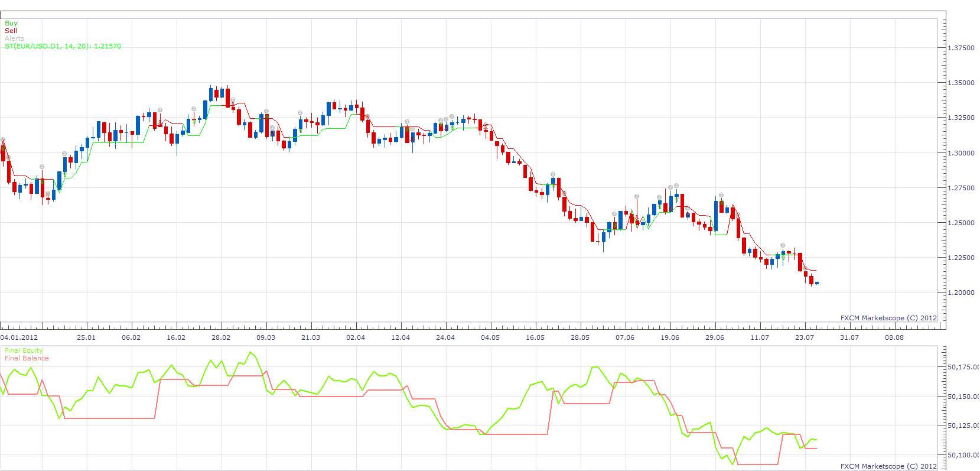
Task: Click the 1.37500 price axis label
Action: tap(961, 48)
